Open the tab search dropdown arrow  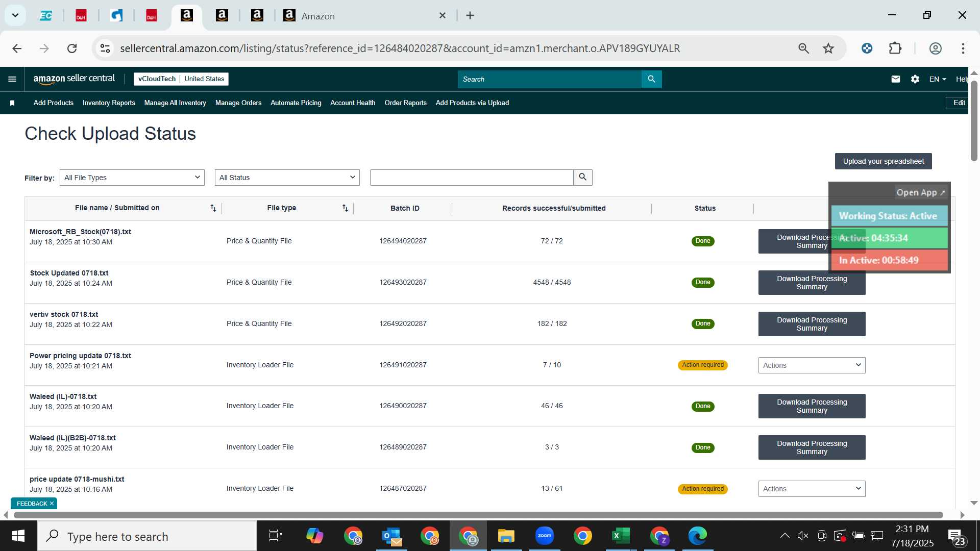point(15,15)
